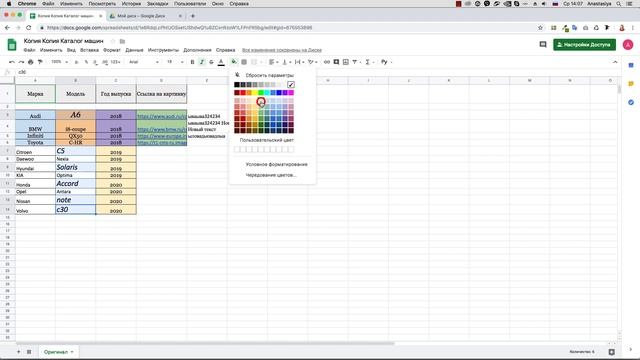Open the Arial font family dropdown
Screen dimensions: 640x360
tap(144, 62)
